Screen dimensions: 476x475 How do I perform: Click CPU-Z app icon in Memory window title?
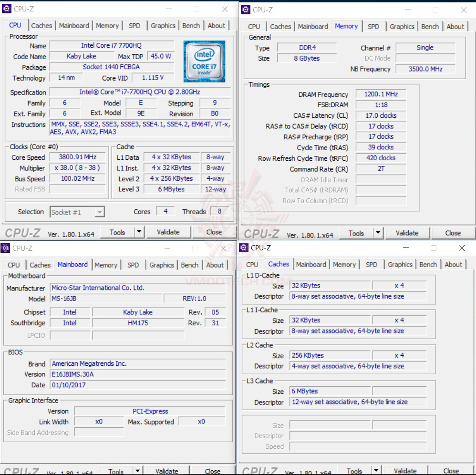point(245,10)
